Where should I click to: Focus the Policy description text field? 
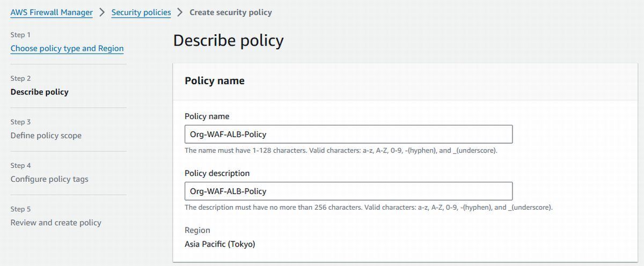(348, 191)
